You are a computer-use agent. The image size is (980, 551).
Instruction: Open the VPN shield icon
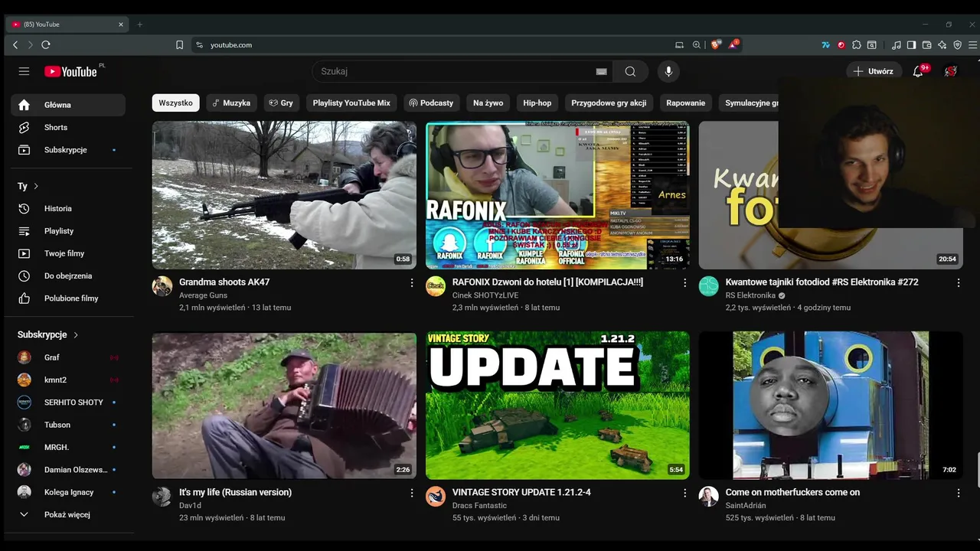click(x=957, y=45)
